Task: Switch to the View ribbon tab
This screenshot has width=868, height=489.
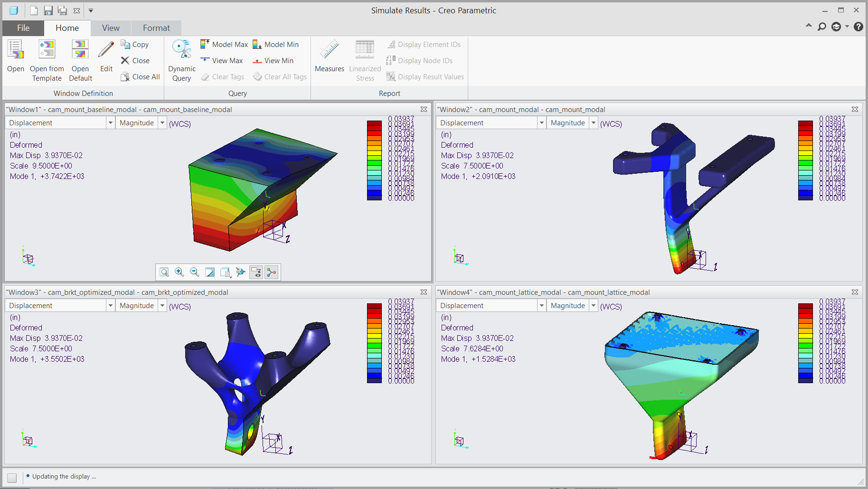Action: point(111,28)
